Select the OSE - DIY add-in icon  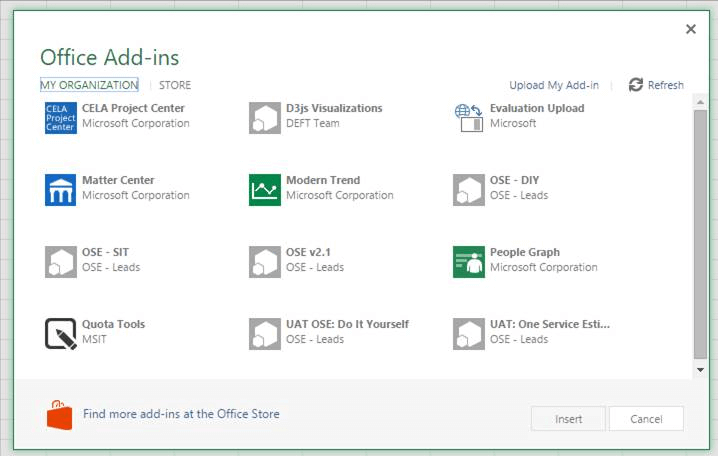[469, 189]
